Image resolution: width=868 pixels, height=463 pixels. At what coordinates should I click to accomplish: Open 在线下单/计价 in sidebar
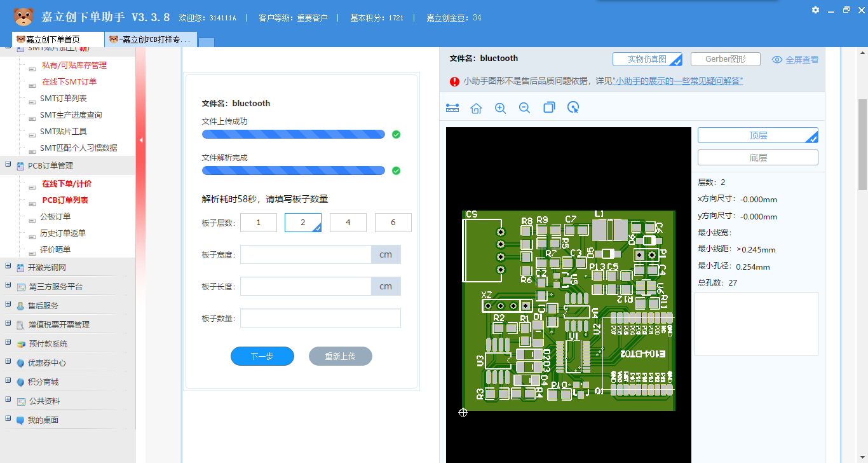pos(67,184)
